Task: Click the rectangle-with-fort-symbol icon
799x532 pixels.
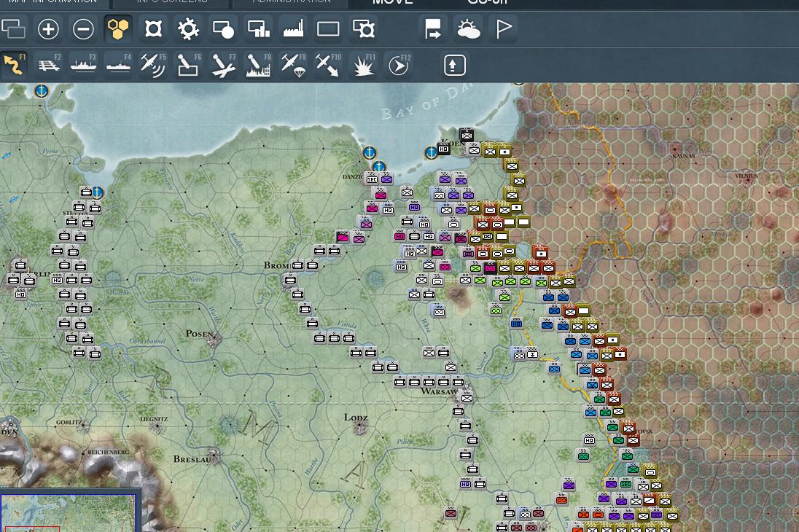Action: point(364,28)
